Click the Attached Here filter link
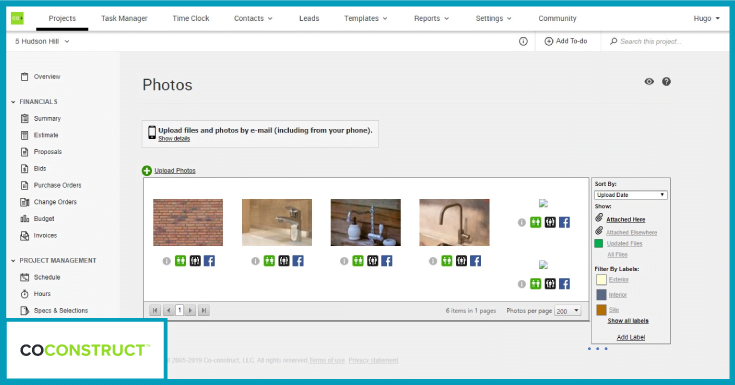 (x=626, y=219)
